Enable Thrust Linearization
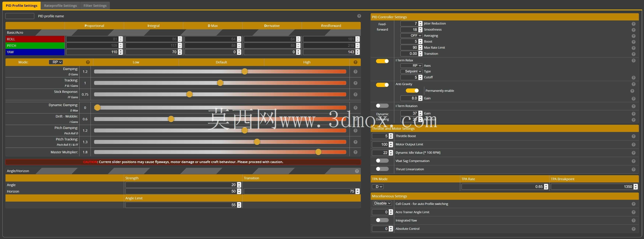The height and width of the screenshot is (239, 644). click(x=382, y=169)
